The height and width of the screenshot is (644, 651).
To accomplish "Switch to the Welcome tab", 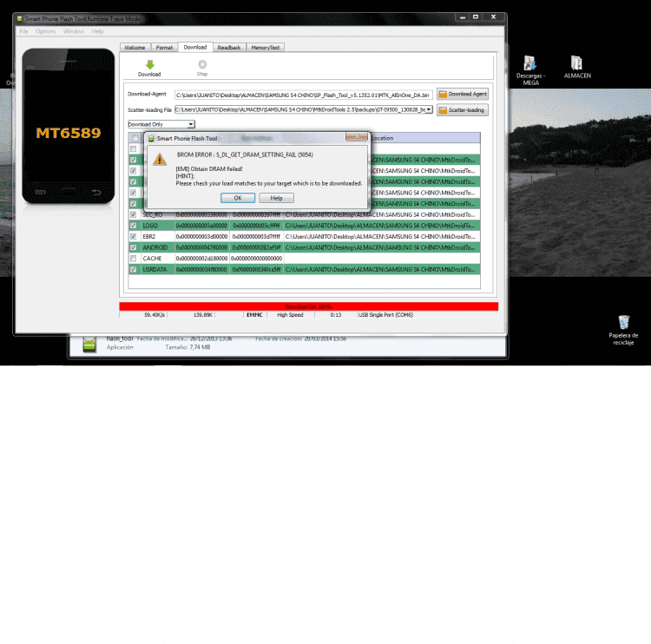I will [135, 48].
